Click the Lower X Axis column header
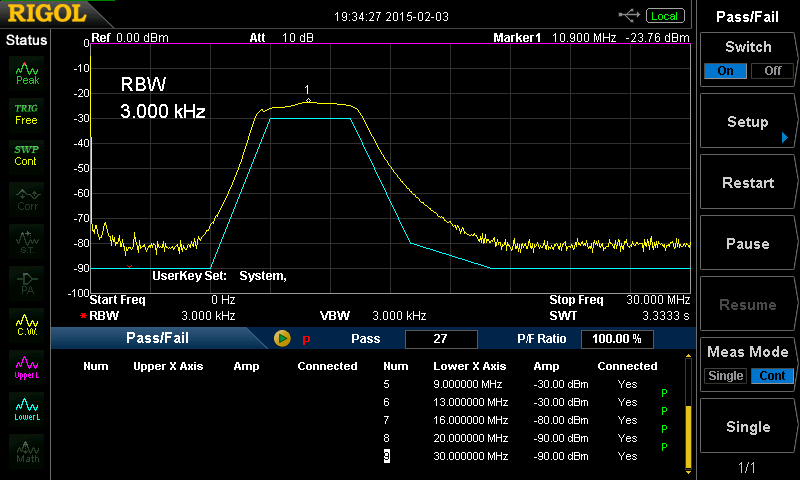 (469, 366)
